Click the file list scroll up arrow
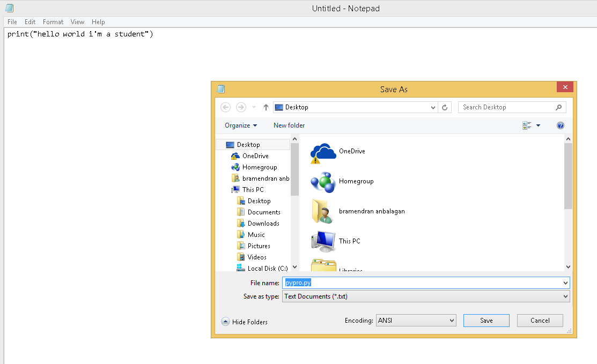Image resolution: width=597 pixels, height=364 pixels. coord(568,139)
